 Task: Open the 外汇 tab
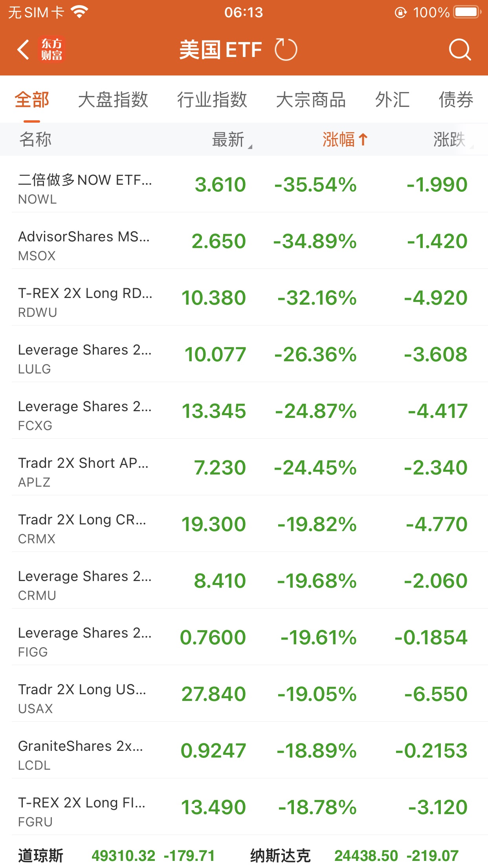click(392, 99)
